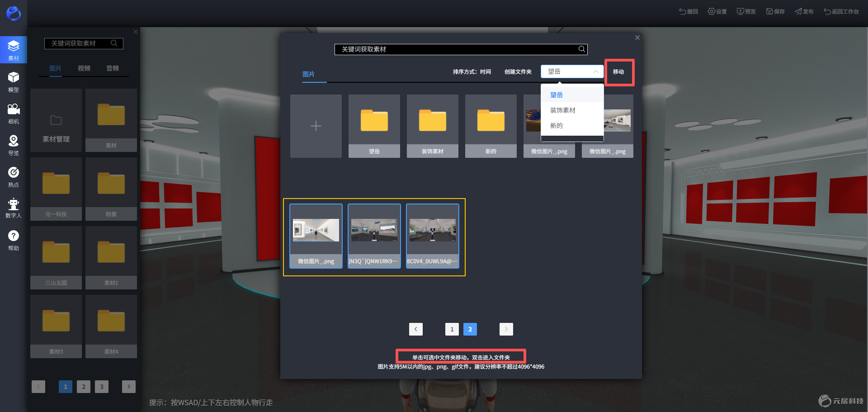Click 发布 publish in top bar
This screenshot has height=412, width=868.
[804, 11]
